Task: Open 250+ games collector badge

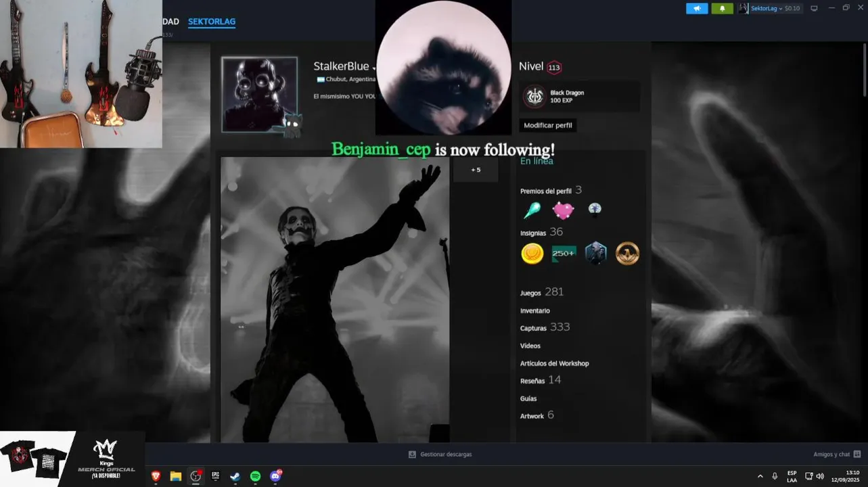Action: [x=564, y=254]
